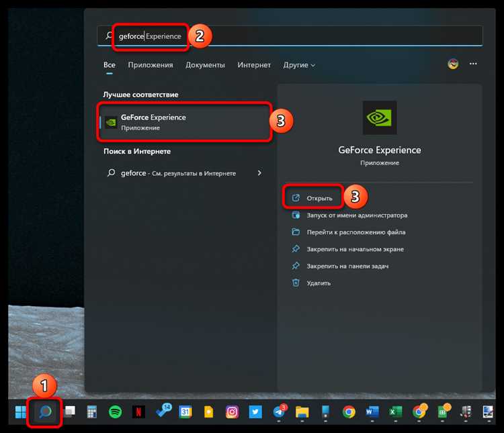
Task: Launch Calculator from the taskbar
Action: [92, 412]
